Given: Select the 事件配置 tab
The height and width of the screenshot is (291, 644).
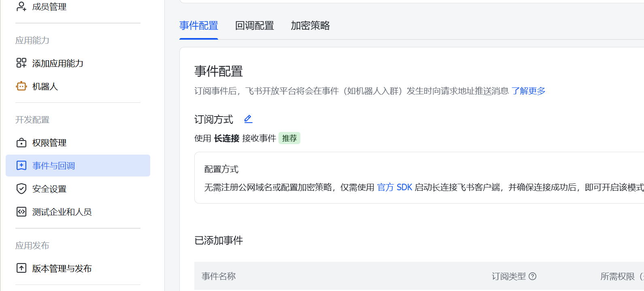Looking at the screenshot, I should [198, 25].
